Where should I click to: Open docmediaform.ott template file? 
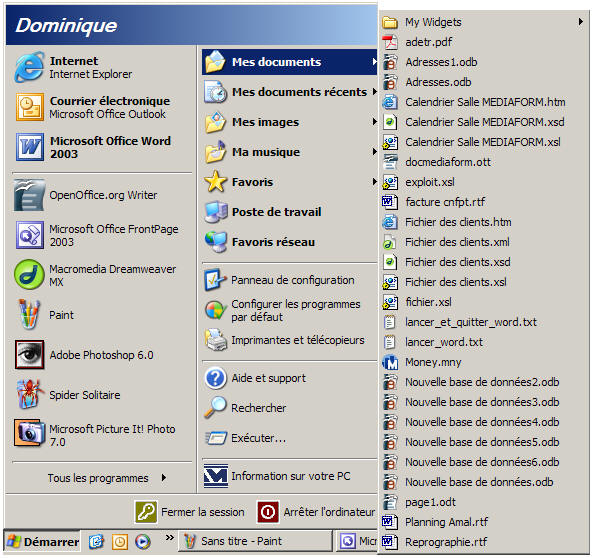tap(483, 162)
